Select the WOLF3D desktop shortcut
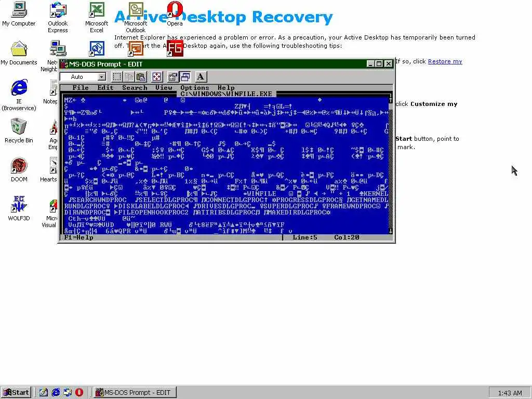Image resolution: width=532 pixels, height=399 pixels. [x=19, y=209]
